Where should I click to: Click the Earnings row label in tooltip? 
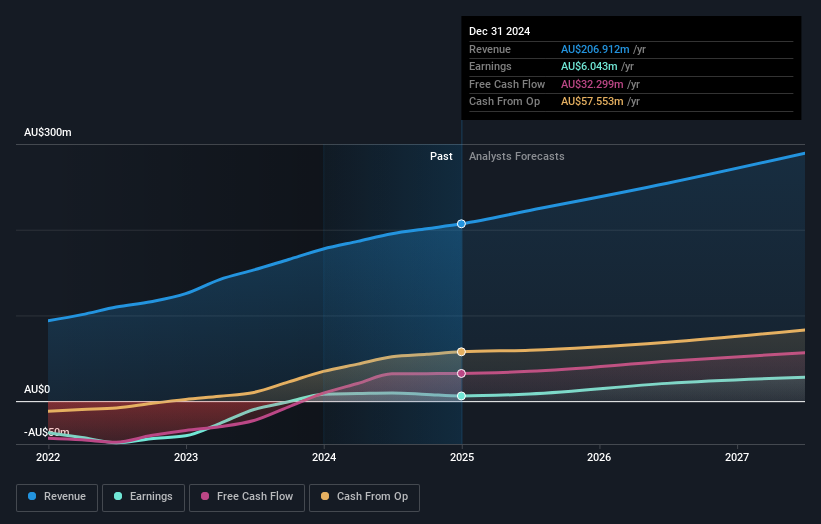point(490,66)
